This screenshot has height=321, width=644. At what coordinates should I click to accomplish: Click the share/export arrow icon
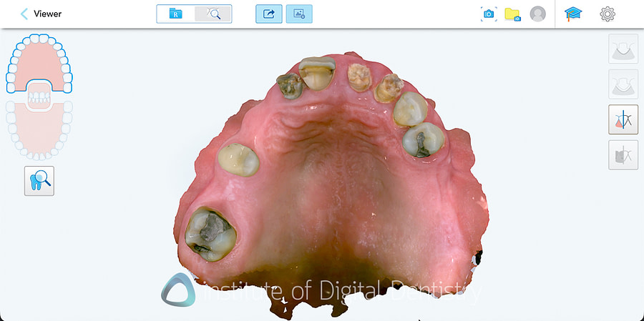269,14
